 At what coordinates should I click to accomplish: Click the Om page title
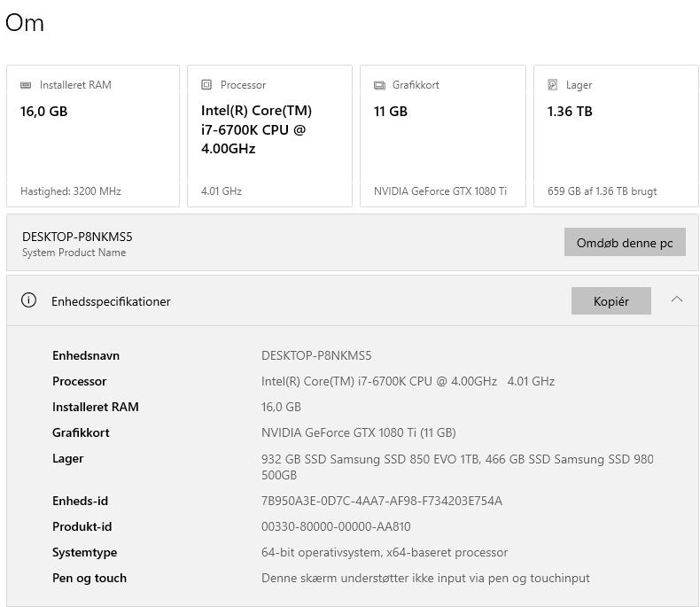tap(25, 22)
